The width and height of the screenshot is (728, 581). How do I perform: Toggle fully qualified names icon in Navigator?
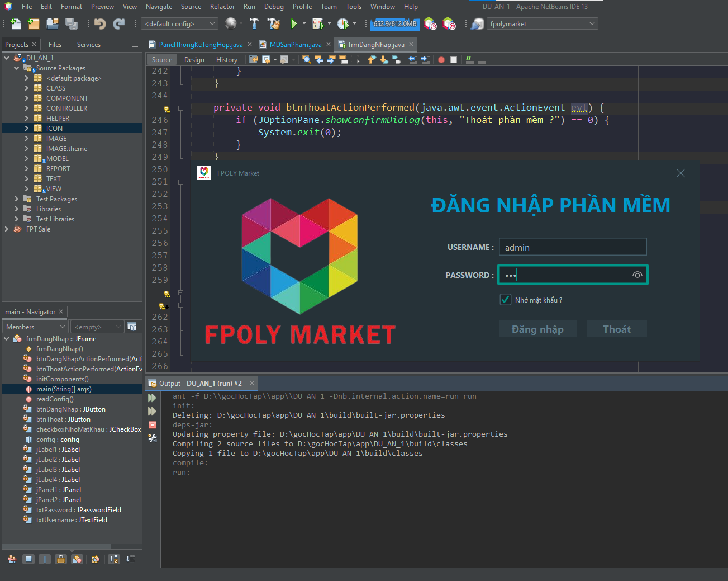(96, 559)
